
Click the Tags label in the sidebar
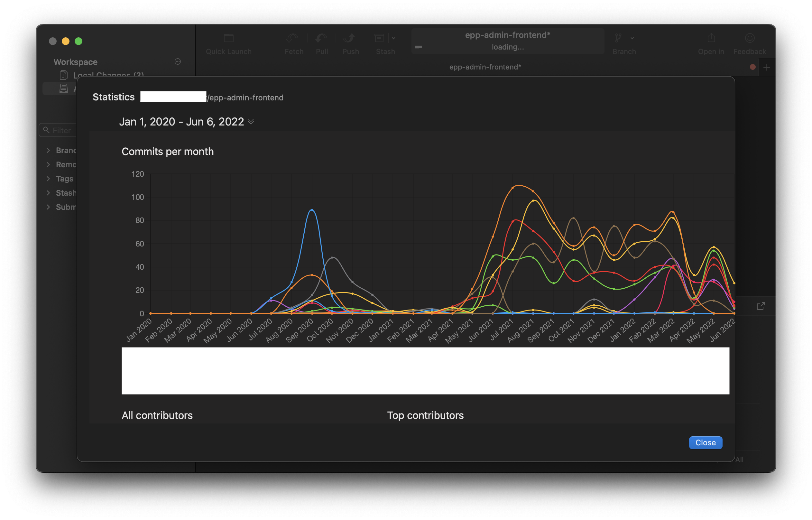coord(64,179)
